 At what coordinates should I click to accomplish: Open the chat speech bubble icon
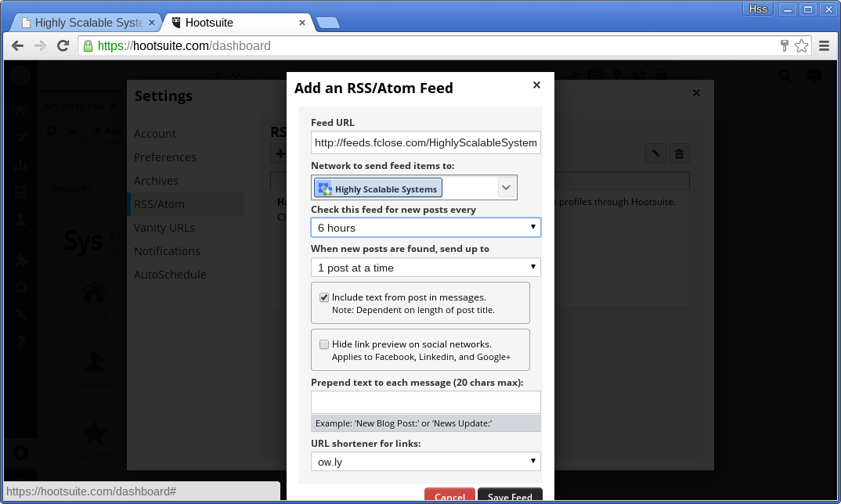point(814,76)
